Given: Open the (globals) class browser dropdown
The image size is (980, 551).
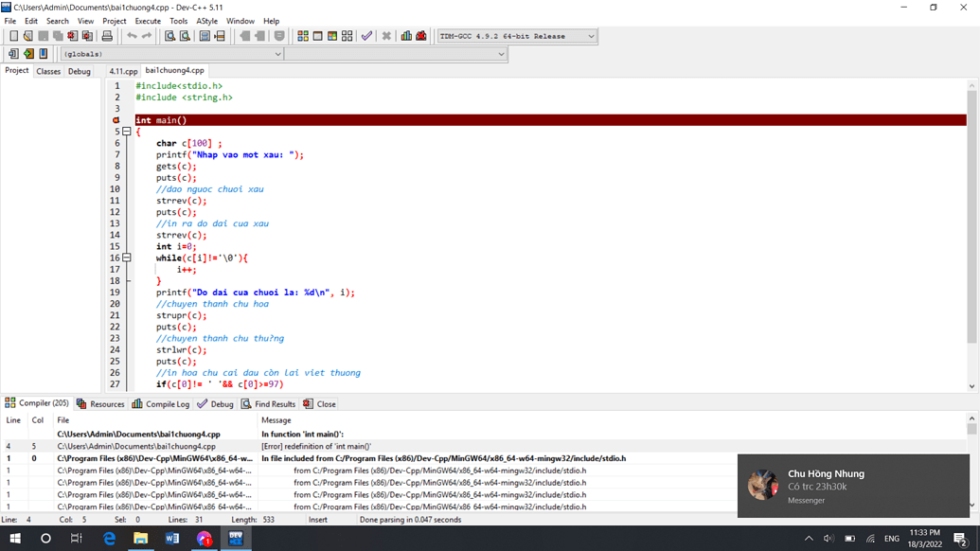Looking at the screenshot, I should pos(276,54).
